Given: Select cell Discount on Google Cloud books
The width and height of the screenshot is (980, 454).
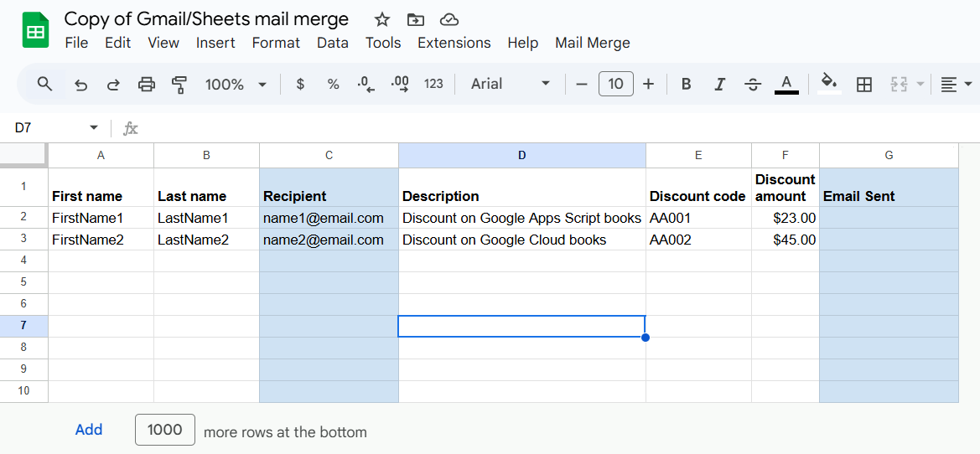Looking at the screenshot, I should tap(522, 240).
